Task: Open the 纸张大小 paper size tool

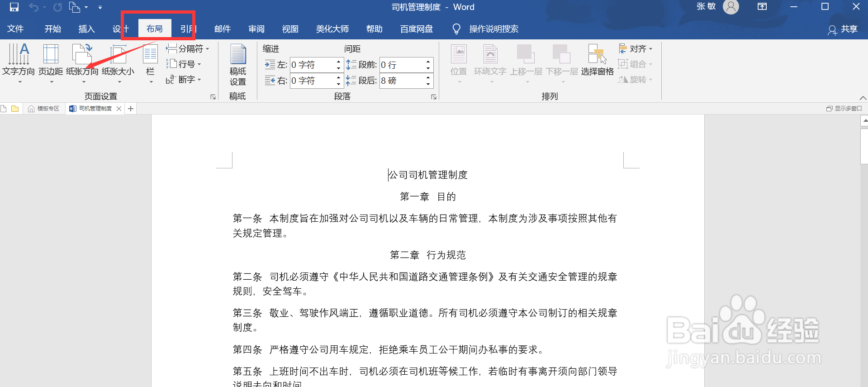Action: [x=118, y=60]
